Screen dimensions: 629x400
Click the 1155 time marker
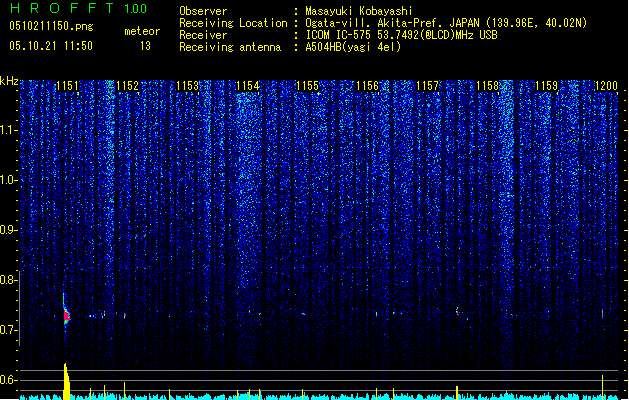click(x=307, y=86)
